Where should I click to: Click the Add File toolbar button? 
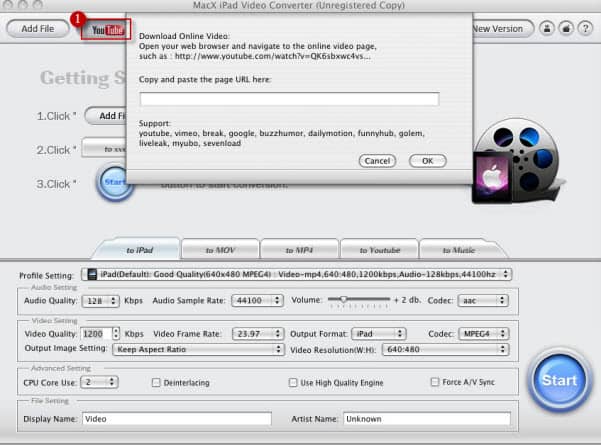click(38, 29)
